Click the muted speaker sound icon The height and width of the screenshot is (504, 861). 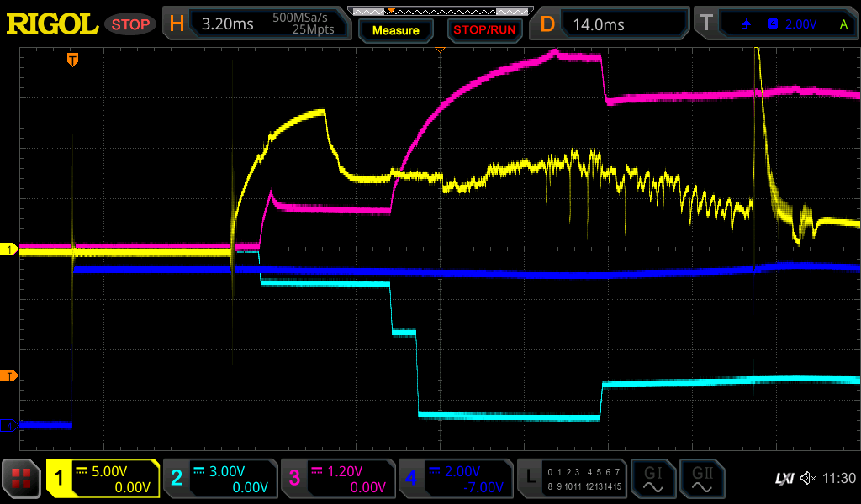pos(808,479)
